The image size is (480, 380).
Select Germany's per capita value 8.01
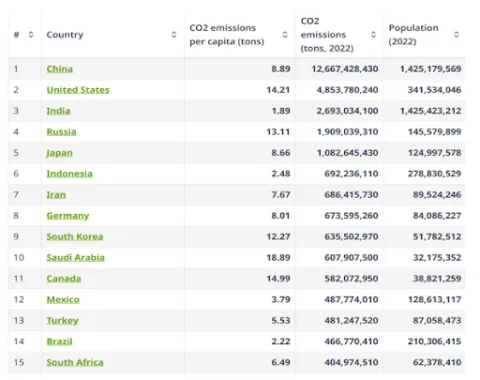(281, 216)
